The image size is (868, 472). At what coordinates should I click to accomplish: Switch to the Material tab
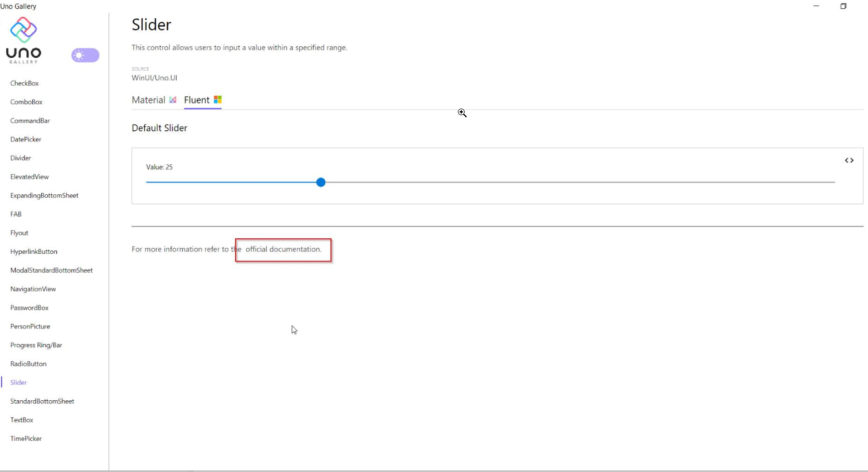click(x=148, y=100)
